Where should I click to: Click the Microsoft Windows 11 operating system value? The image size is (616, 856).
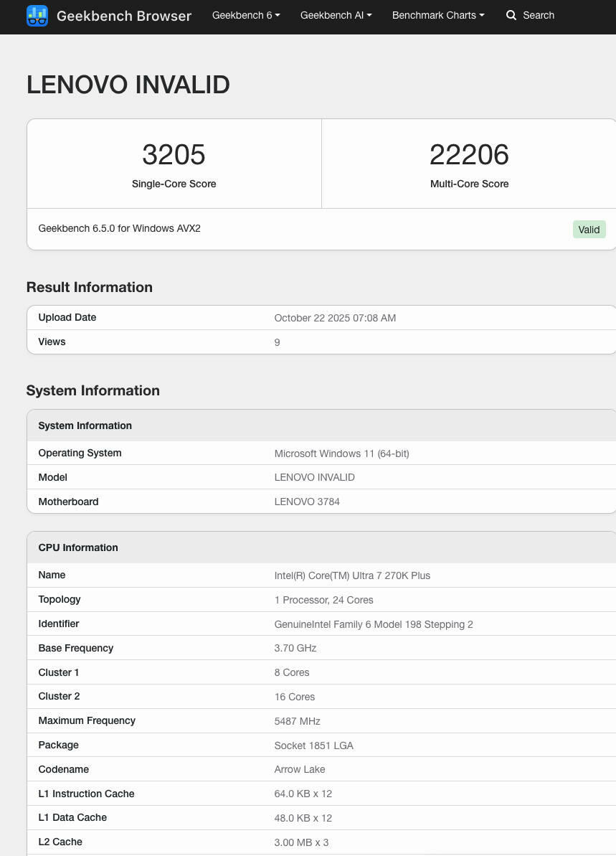pyautogui.click(x=341, y=453)
